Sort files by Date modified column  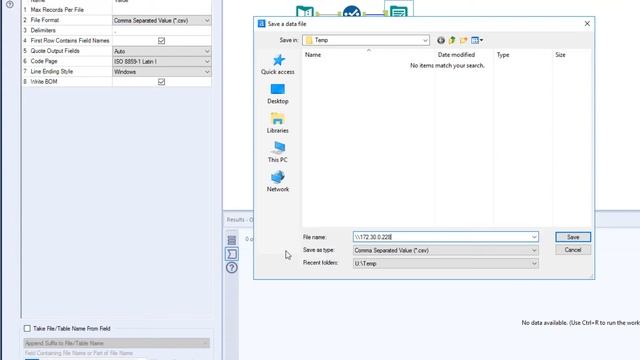[456, 55]
